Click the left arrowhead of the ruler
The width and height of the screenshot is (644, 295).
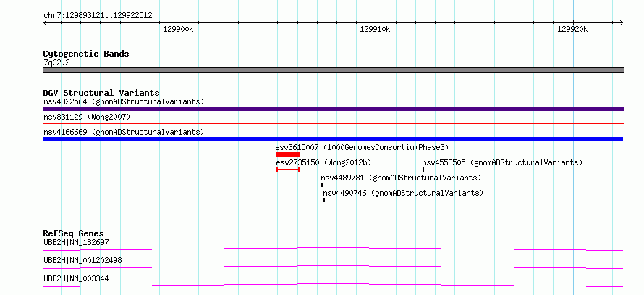click(45, 22)
